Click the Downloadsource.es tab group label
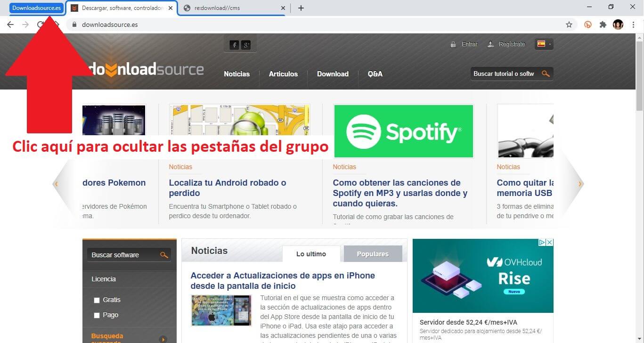644x343 pixels. [x=36, y=8]
